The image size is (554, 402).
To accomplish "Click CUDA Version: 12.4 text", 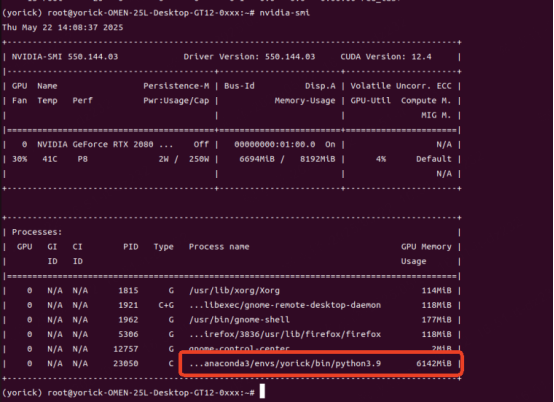I will [x=386, y=57].
